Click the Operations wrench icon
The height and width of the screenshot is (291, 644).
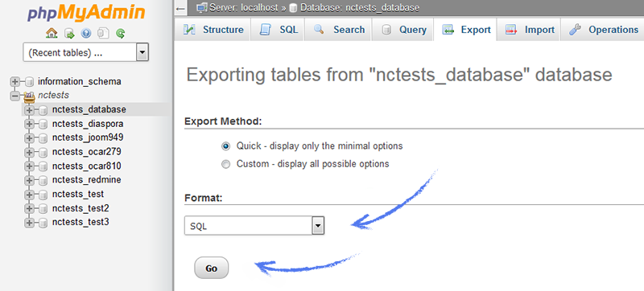point(575,30)
